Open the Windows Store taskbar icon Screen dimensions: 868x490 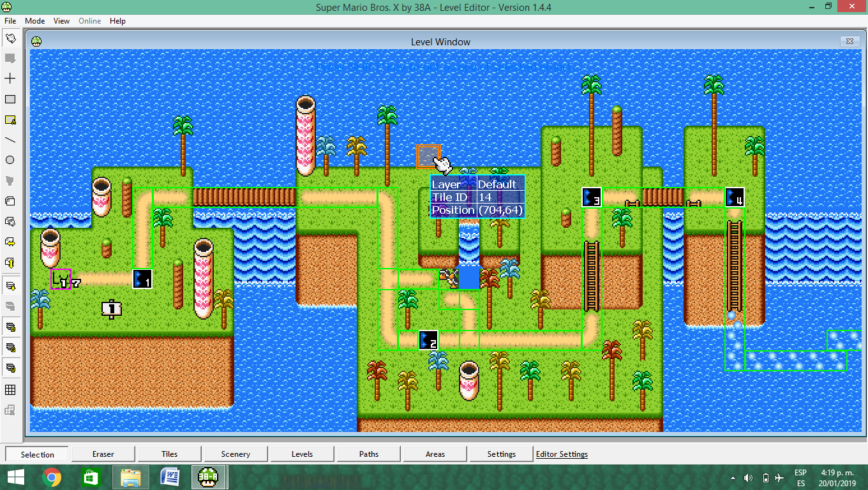(90, 477)
